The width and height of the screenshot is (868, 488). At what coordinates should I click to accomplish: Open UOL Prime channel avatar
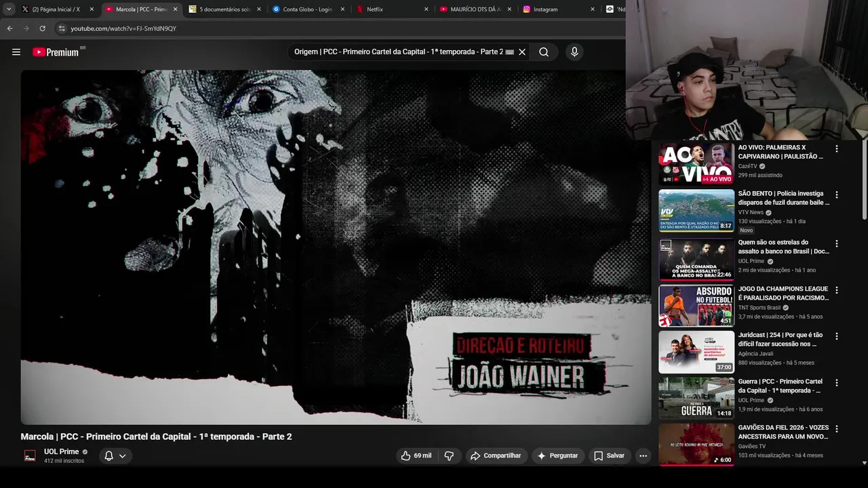pos(30,455)
